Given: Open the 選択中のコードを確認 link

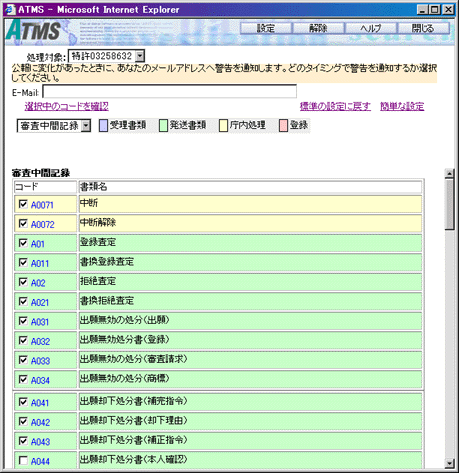Looking at the screenshot, I should point(67,106).
